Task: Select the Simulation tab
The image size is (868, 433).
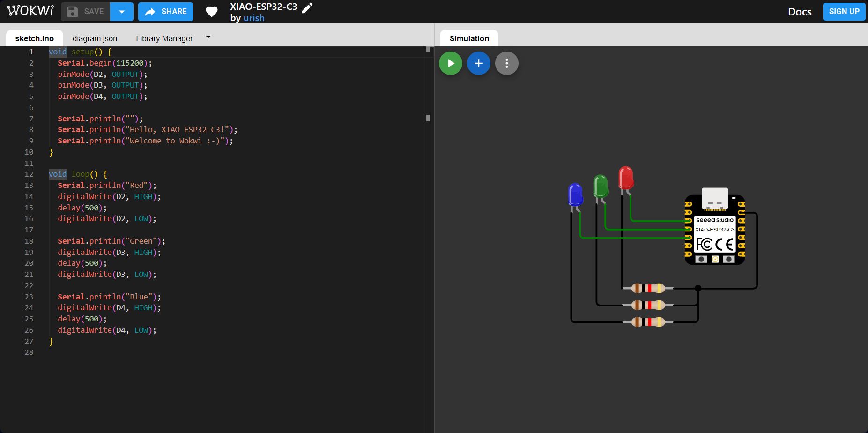Action: click(x=469, y=38)
